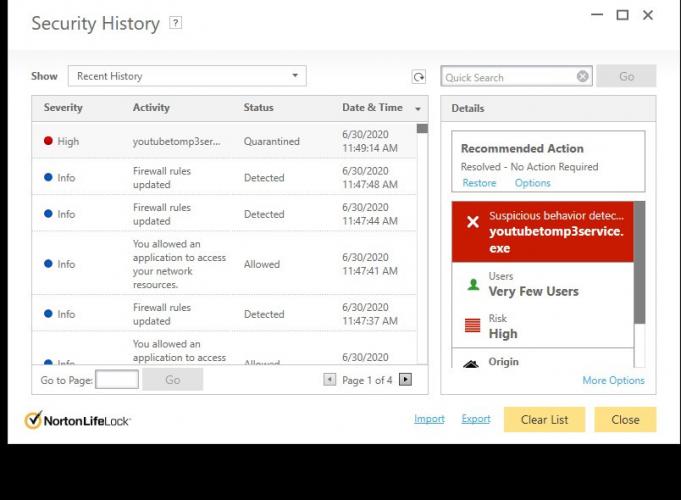Select the Firewall rules updated 11:47:48 row
681x500 pixels.
coord(224,177)
